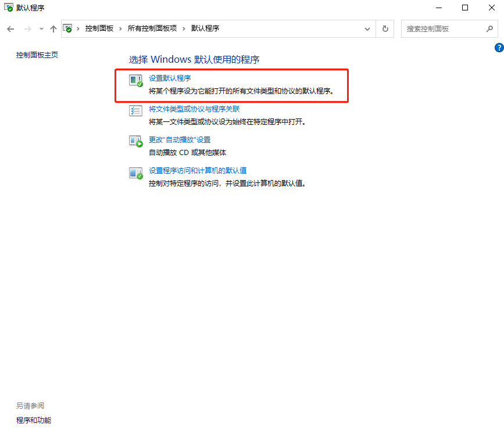Viewport: 504px width, 435px height.
Task: Click the file association checklist icon
Action: pos(135,111)
